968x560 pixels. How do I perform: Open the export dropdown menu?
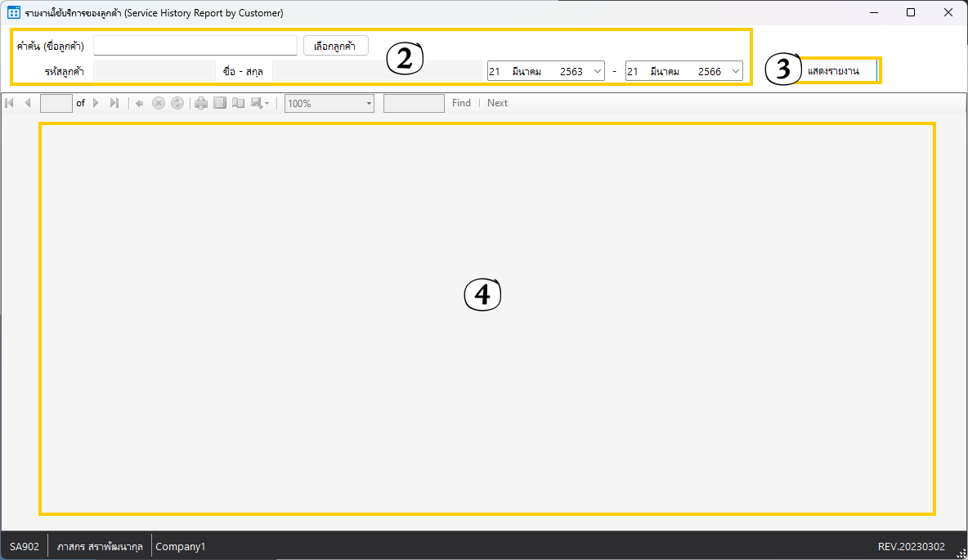click(261, 103)
